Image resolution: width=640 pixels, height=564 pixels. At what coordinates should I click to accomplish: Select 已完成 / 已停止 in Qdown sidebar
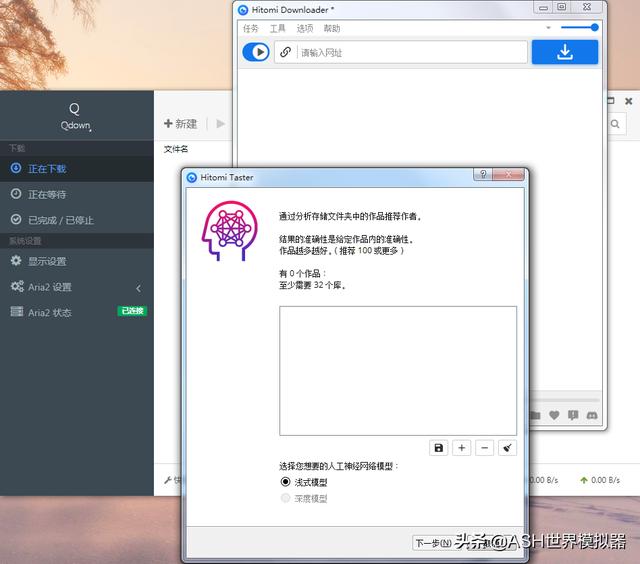click(x=77, y=220)
